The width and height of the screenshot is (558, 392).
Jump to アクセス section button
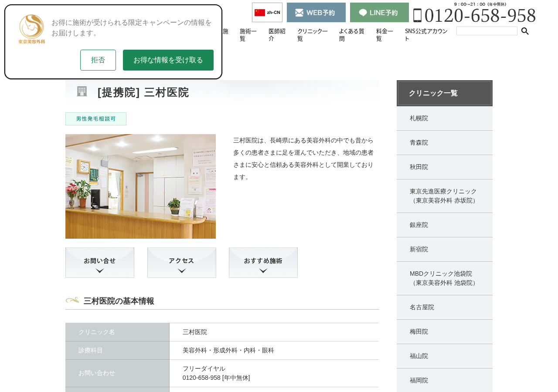[x=182, y=263]
